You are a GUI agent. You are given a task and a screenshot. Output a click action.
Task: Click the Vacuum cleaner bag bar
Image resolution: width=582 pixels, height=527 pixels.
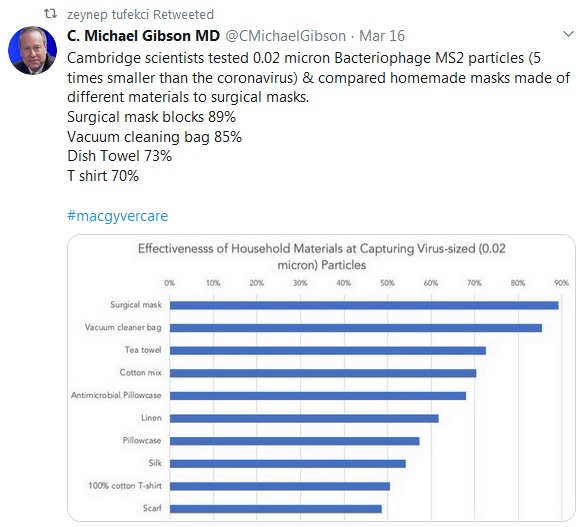tap(356, 328)
